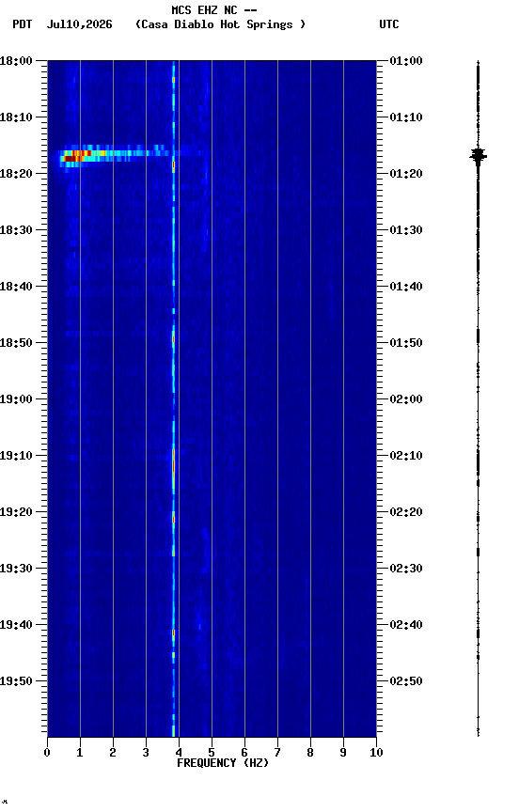Click the '18:30' PDT time label
519x812 pixels.
coord(16,230)
